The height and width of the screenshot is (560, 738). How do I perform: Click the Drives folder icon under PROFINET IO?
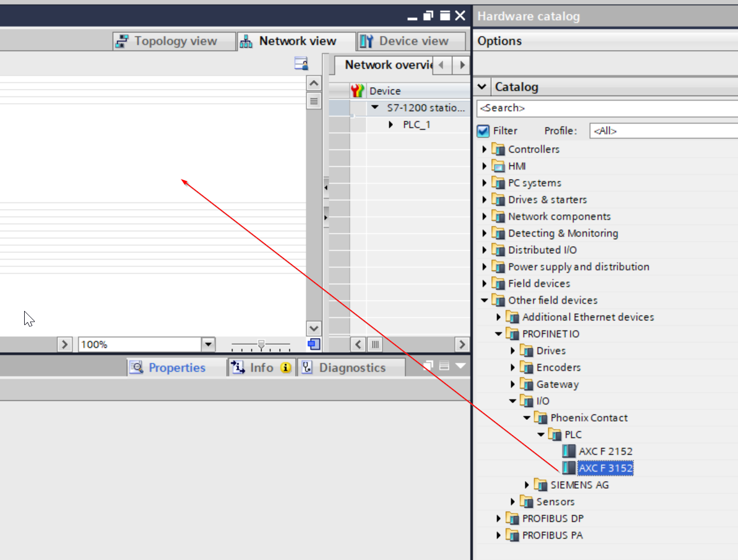point(527,350)
